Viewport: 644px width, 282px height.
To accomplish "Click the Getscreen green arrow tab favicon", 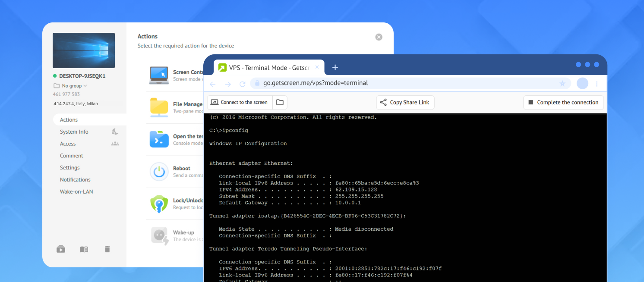I will pyautogui.click(x=222, y=68).
